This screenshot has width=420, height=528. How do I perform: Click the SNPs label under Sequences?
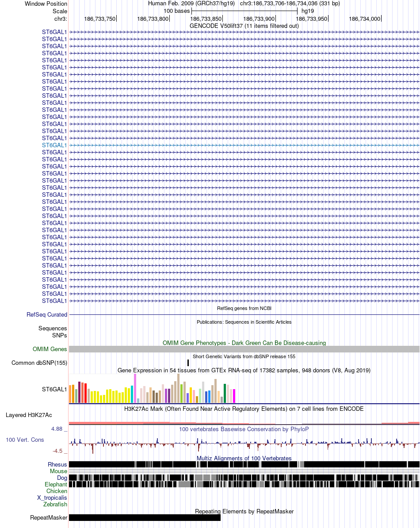tap(60, 335)
